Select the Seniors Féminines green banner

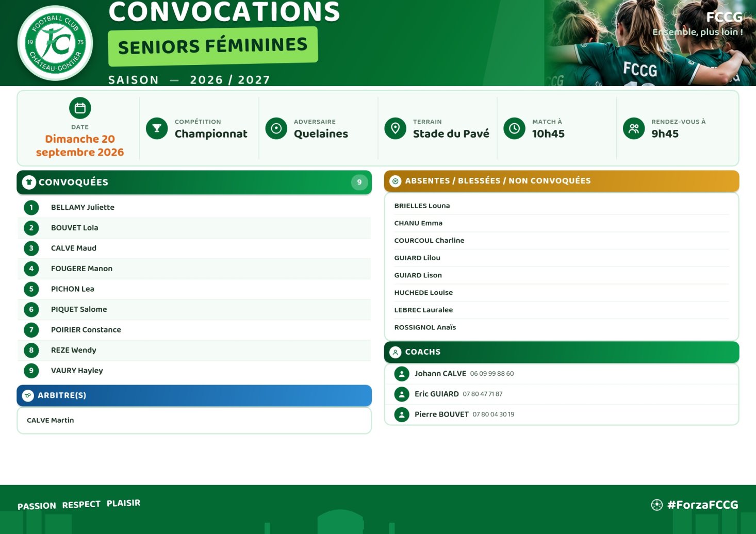point(213,46)
